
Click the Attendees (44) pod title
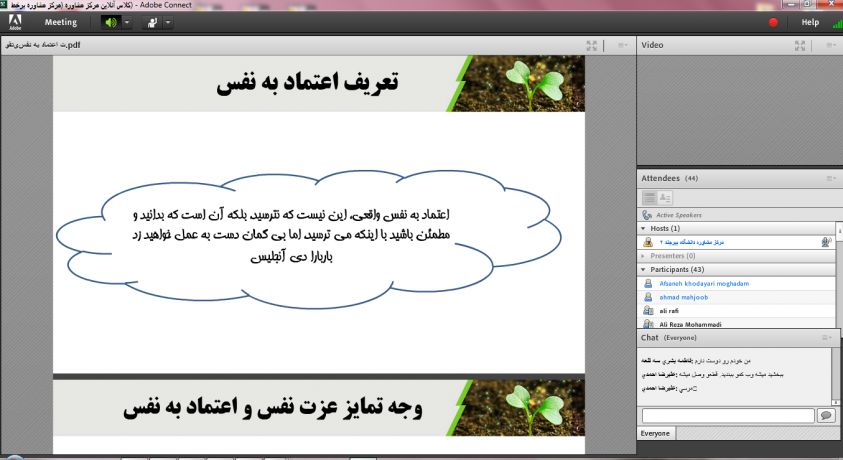pos(669,178)
